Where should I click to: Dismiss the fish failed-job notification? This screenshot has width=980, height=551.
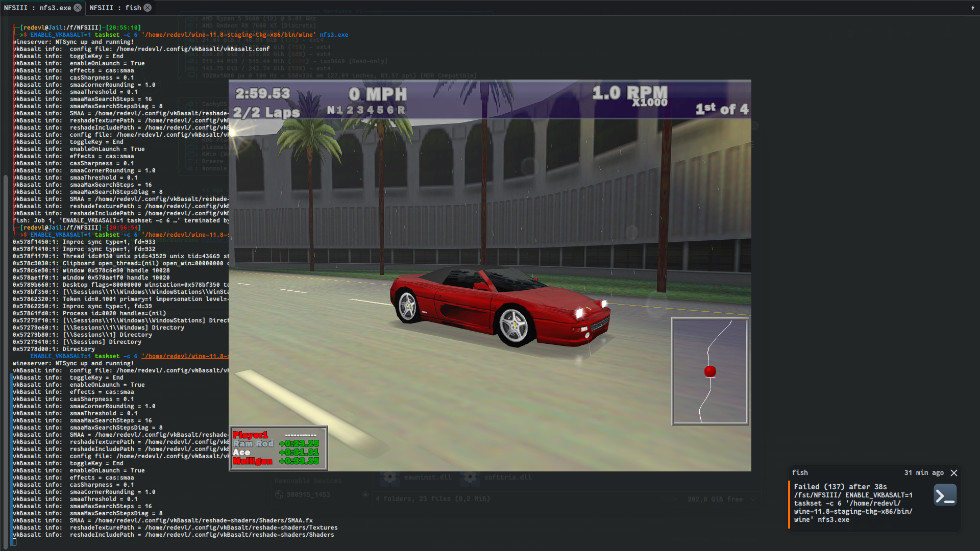coord(954,473)
